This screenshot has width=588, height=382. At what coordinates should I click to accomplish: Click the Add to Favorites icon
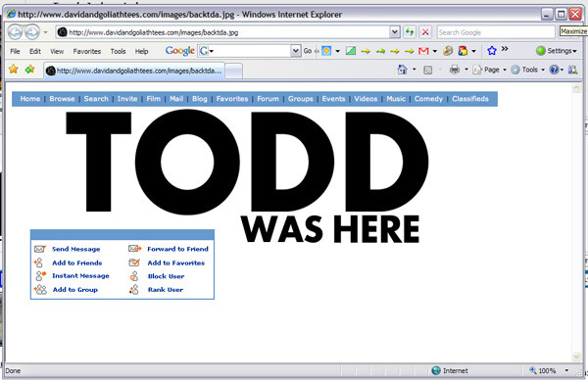pyautogui.click(x=29, y=69)
